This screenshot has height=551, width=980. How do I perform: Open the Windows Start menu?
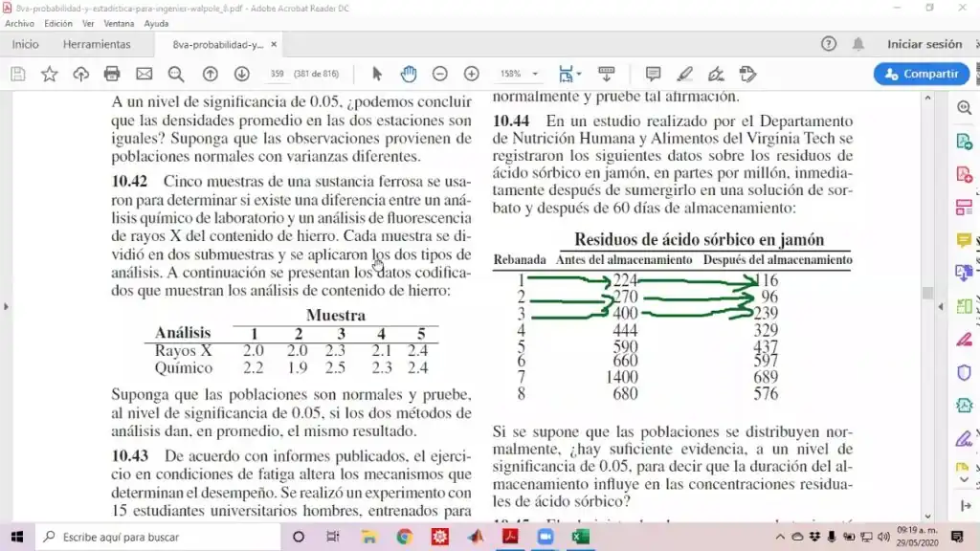coord(17,537)
